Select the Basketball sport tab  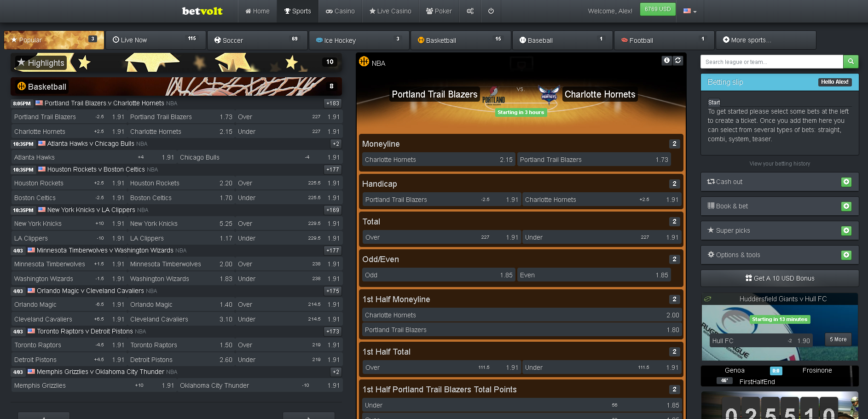(461, 40)
